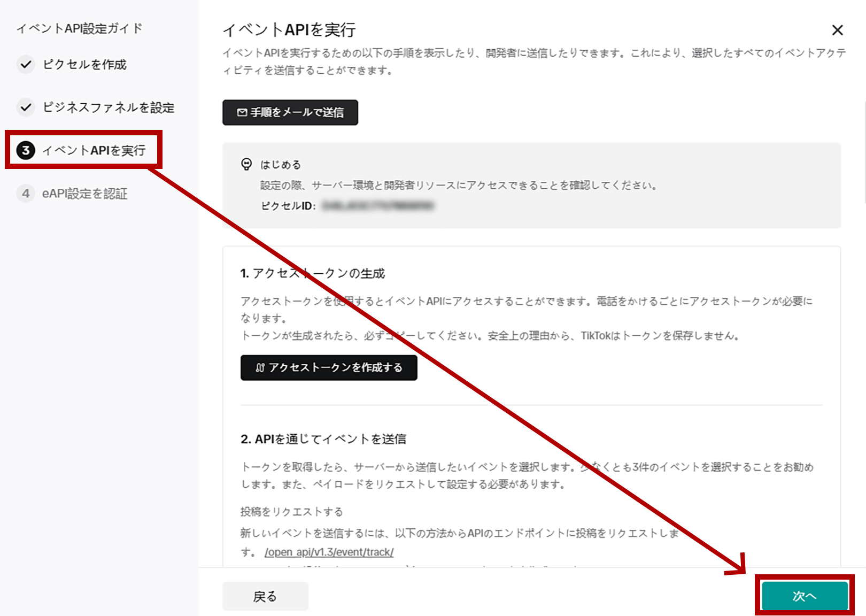
Task: Click the 戻る button
Action: click(265, 596)
